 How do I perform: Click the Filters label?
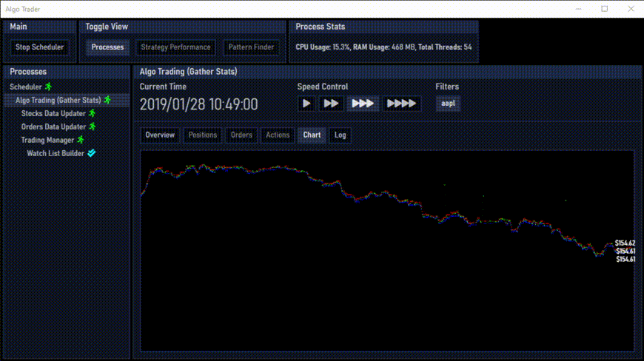(447, 87)
